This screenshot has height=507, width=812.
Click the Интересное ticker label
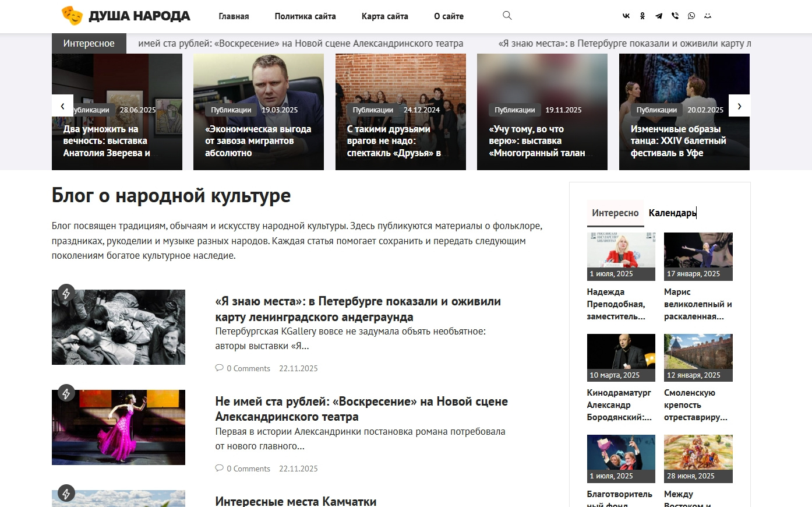tap(89, 43)
